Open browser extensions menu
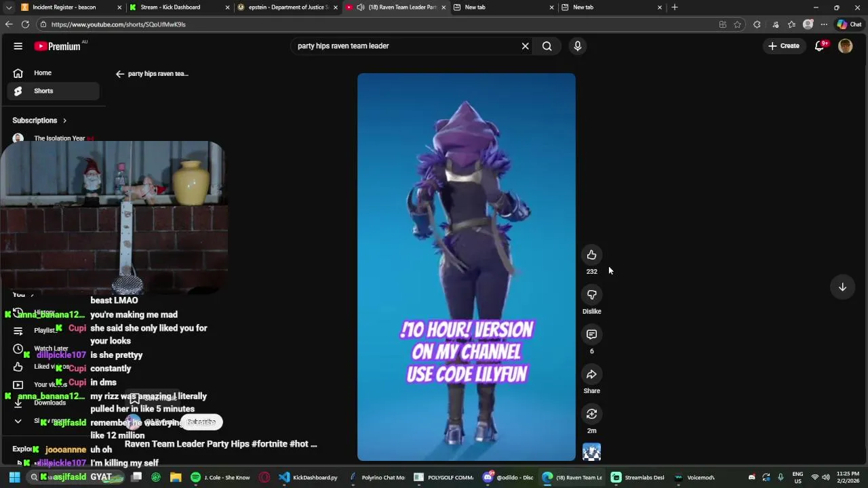This screenshot has height=488, width=868. (757, 24)
